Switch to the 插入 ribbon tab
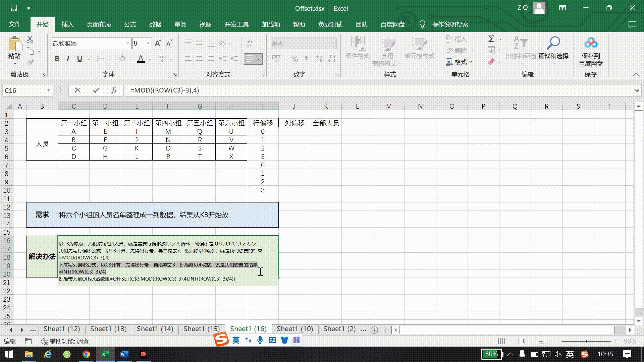The width and height of the screenshot is (644, 362). pos(67,24)
